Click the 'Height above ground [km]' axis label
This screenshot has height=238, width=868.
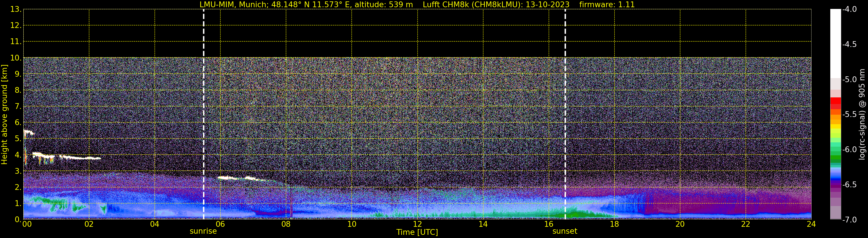pyautogui.click(x=4, y=115)
